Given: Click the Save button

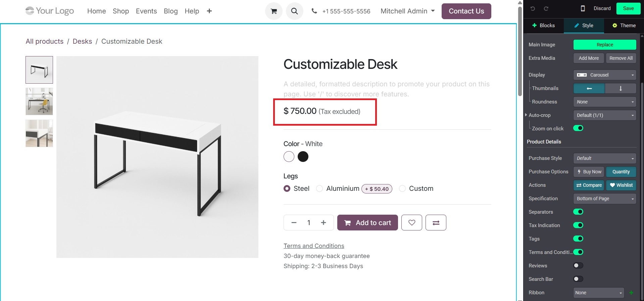Looking at the screenshot, I should coord(628,8).
